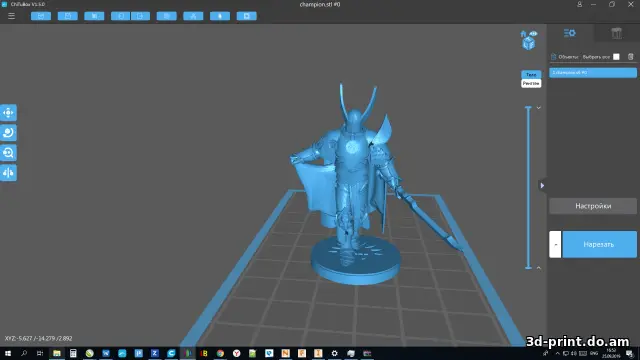Viewport: 640px width, 360px height.
Task: Click the Hollow model toolbar icon
Action: pos(220,16)
